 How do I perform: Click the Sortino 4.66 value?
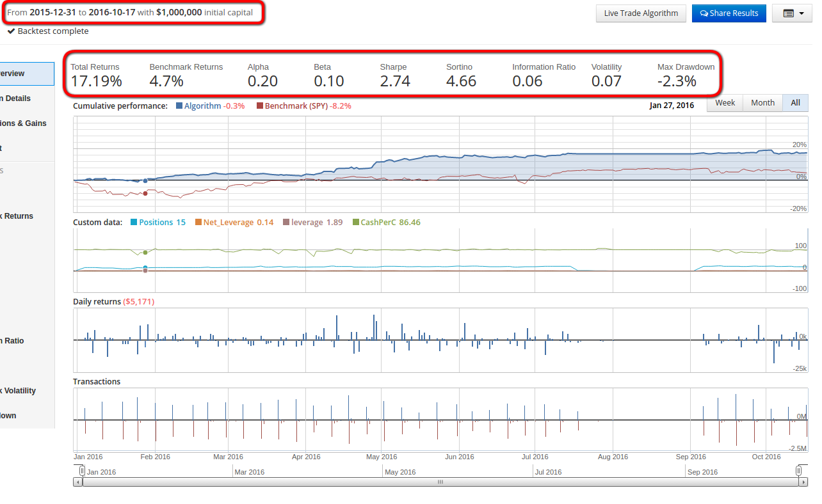tap(461, 81)
